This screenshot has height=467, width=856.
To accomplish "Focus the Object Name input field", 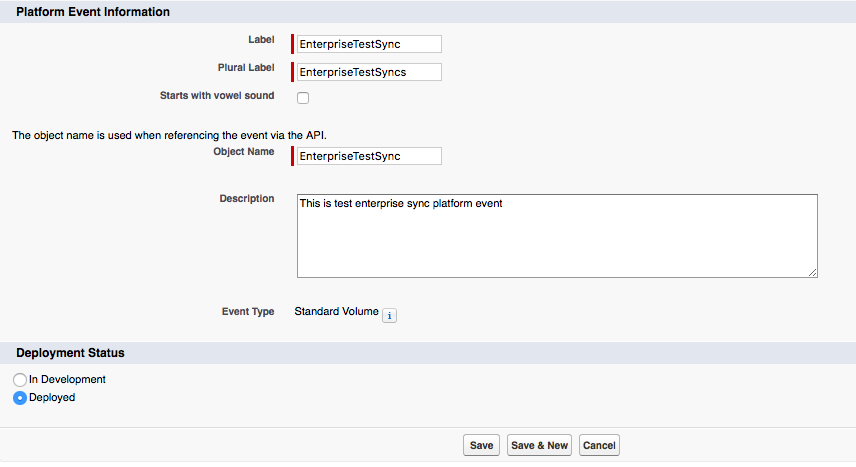I will tap(369, 156).
